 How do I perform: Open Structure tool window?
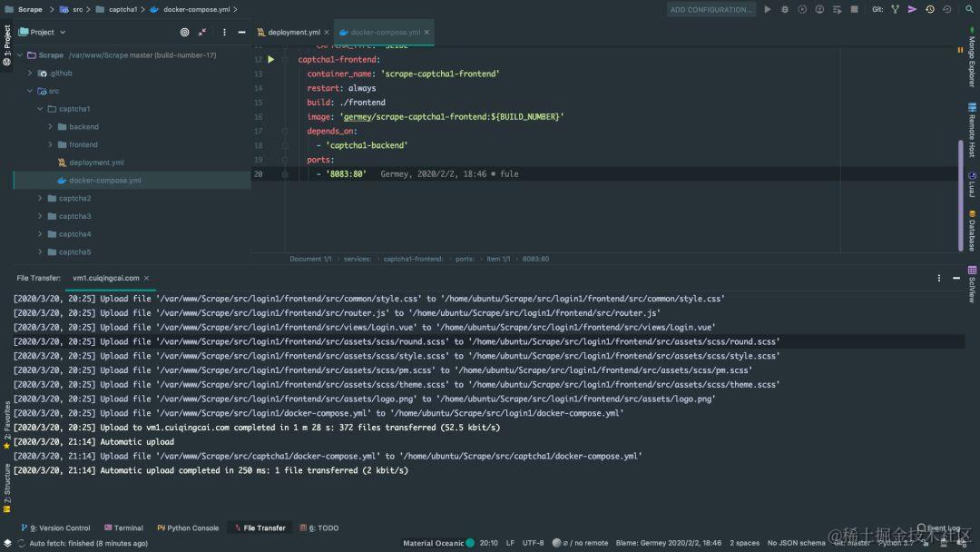pos(7,488)
